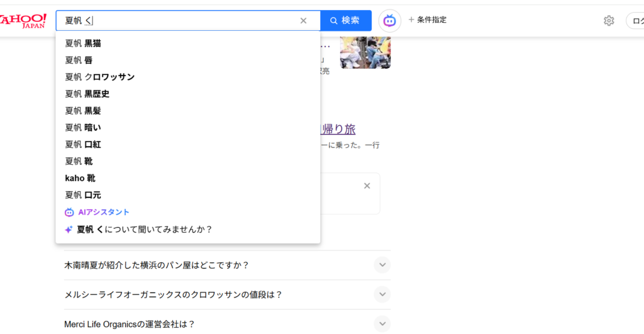Choose the kaho 靴 suggestion
Screen dimensions: 644x334
[80, 178]
